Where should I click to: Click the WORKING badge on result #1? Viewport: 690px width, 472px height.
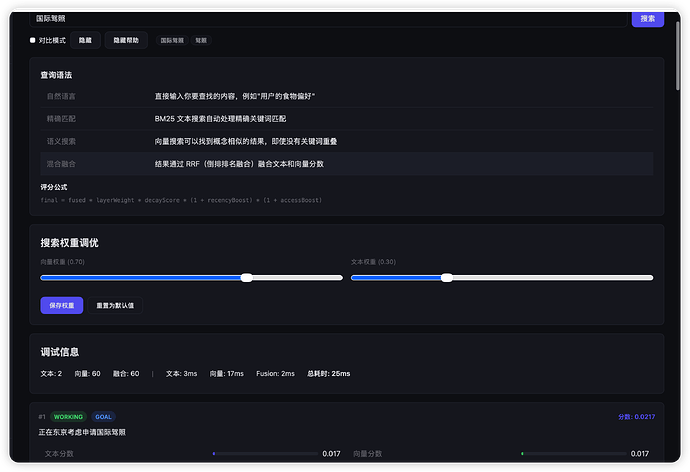[x=68, y=417]
